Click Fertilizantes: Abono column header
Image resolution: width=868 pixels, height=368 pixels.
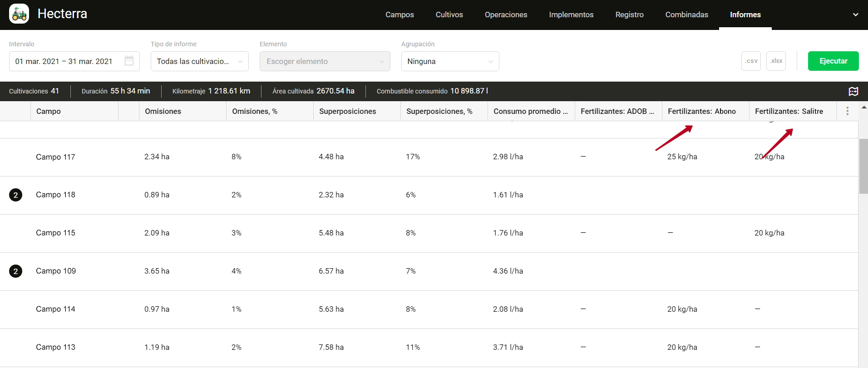coord(706,111)
